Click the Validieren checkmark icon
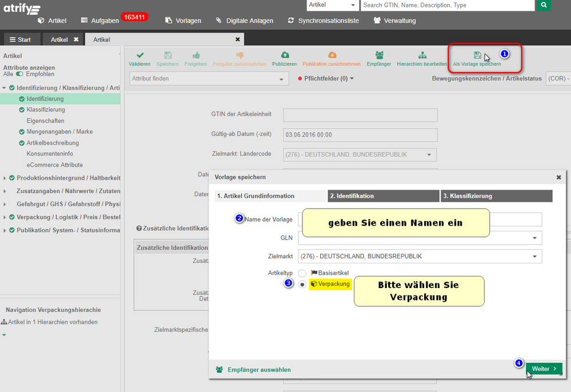Screen dimensions: 571x392 coord(140,55)
